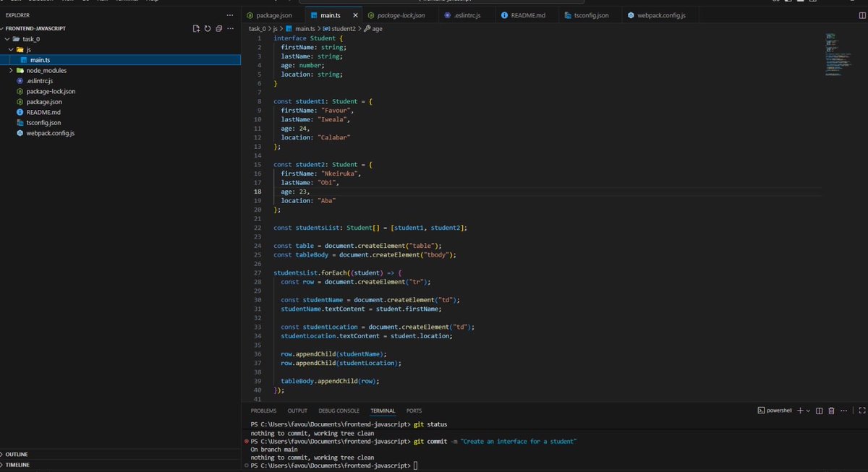Split the terminal using the split icon

tap(820, 411)
